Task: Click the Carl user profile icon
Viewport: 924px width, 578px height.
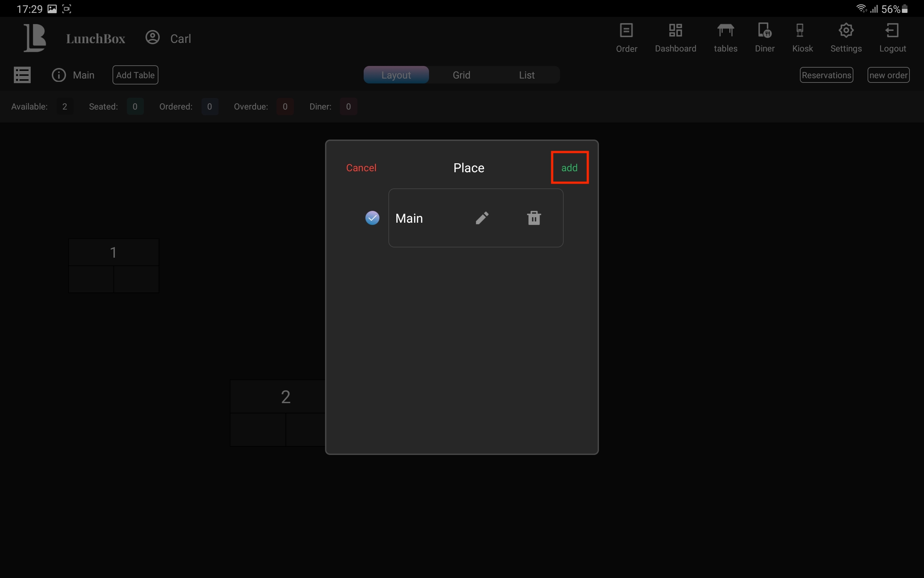Action: coord(152,38)
